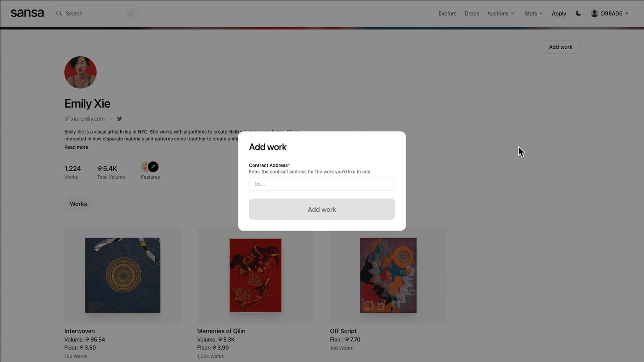Expand the Auctions dropdown menu
This screenshot has width=644, height=362.
coord(500,13)
